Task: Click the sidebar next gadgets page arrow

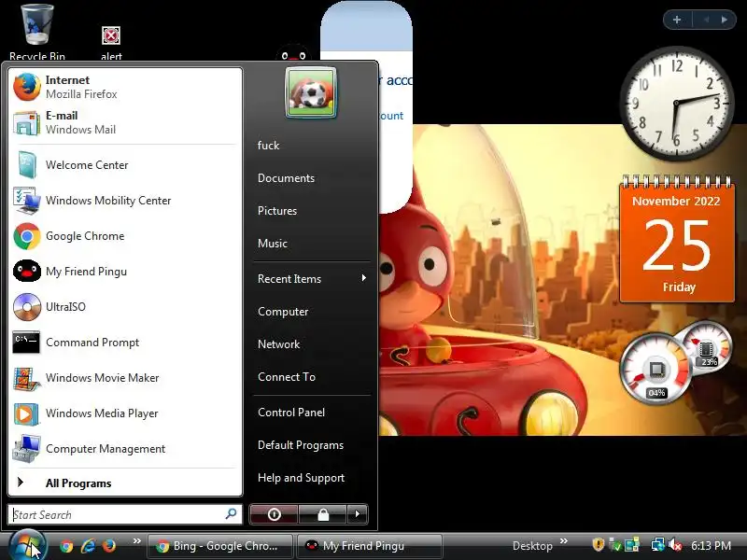Action: [725, 20]
